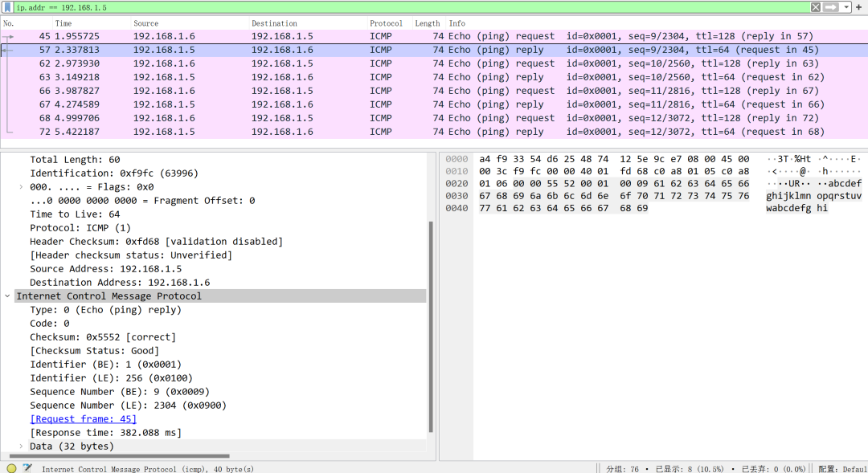Select the Code: 0 field

pyautogui.click(x=50, y=323)
